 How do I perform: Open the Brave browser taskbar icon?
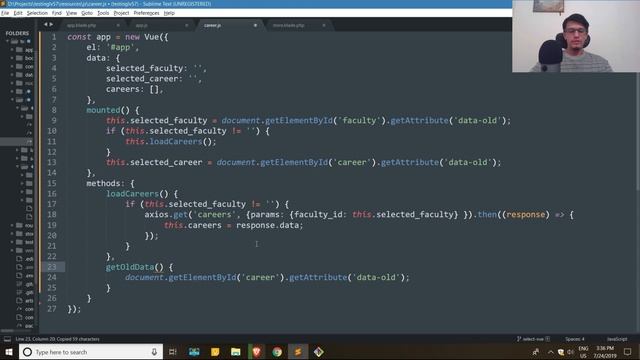[256, 352]
